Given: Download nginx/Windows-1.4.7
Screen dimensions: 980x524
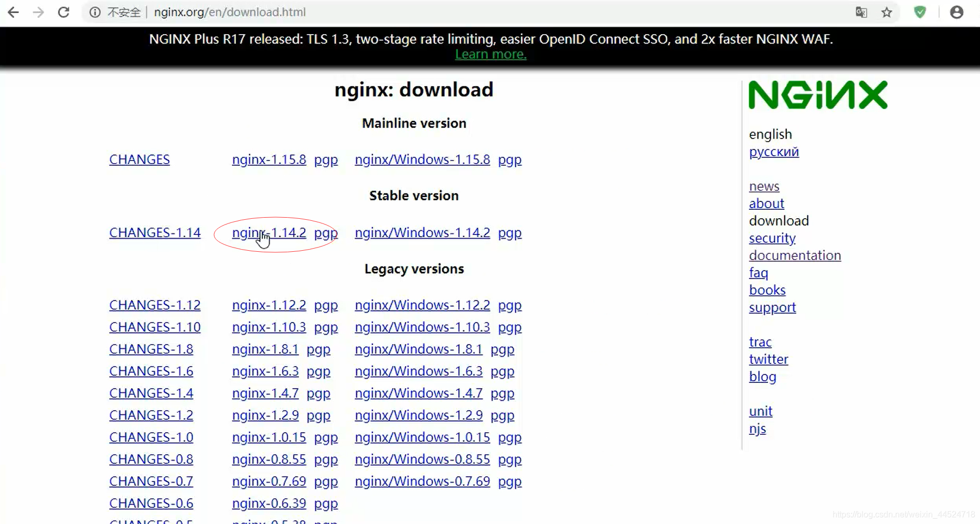Looking at the screenshot, I should pos(419,393).
